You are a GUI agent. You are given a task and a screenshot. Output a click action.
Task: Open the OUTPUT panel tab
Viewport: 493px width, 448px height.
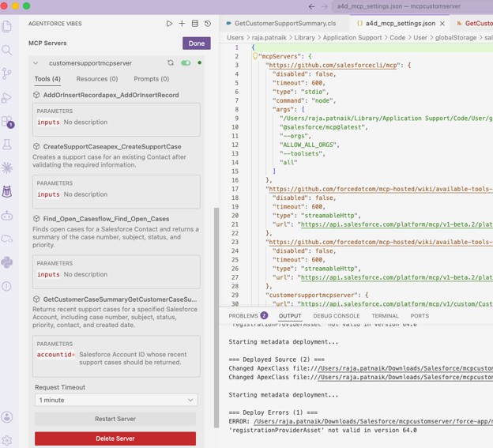pos(290,316)
